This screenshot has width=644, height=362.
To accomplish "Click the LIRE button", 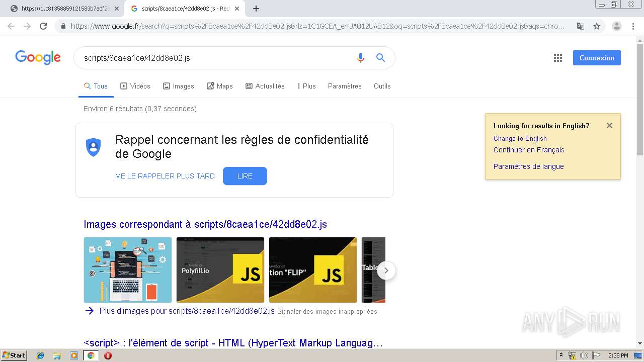I will 245,176.
